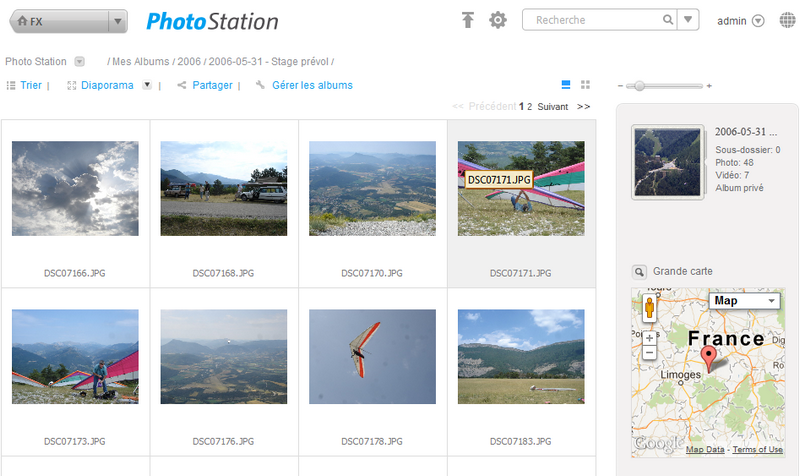The image size is (800, 476).
Task: Go to page 2
Action: pyautogui.click(x=530, y=107)
